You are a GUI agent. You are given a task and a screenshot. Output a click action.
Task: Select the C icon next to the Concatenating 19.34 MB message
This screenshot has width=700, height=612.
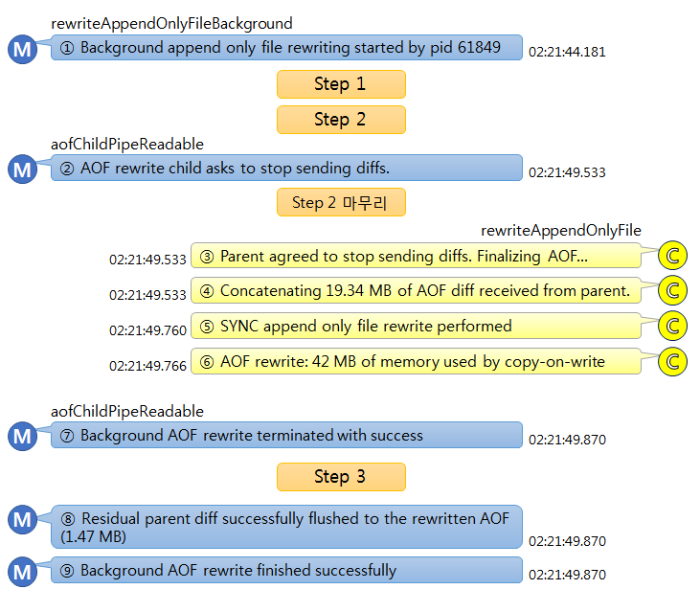(673, 291)
